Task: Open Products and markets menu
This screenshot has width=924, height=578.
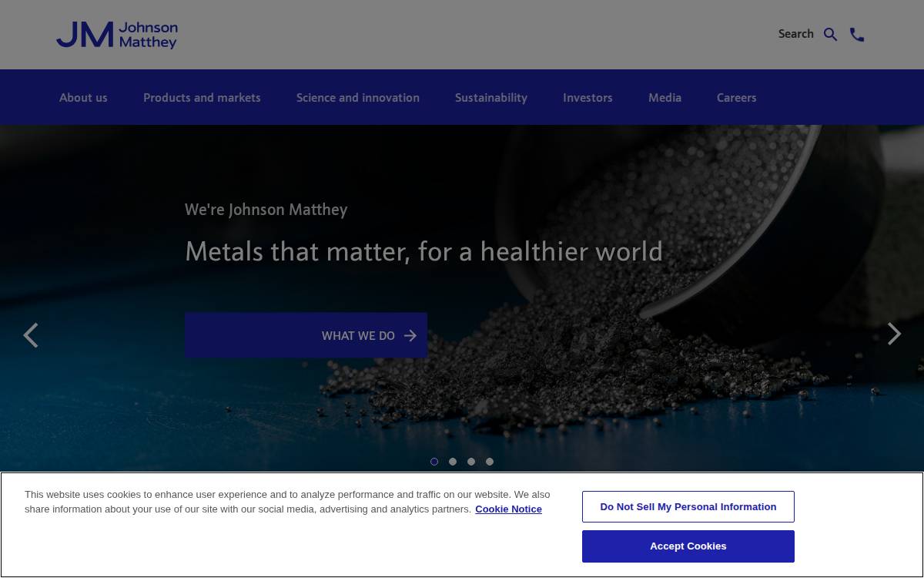Action: [x=202, y=98]
